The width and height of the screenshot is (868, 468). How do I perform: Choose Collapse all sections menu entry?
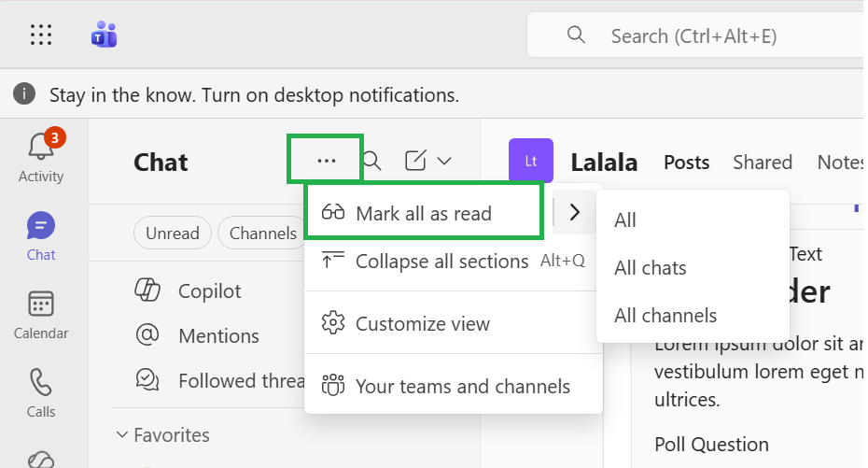coord(442,262)
